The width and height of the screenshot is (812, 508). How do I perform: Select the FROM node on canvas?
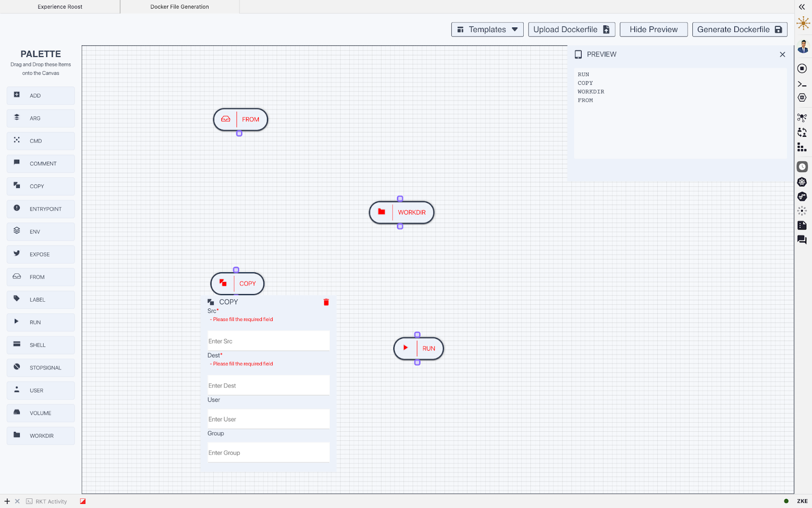[x=241, y=119]
